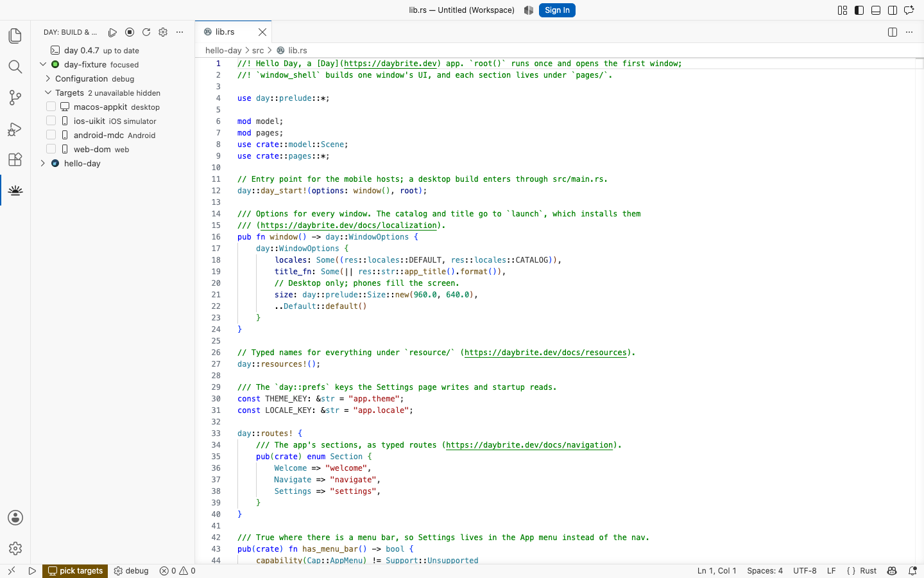Collapse the Targets section
924x578 pixels.
(48, 92)
